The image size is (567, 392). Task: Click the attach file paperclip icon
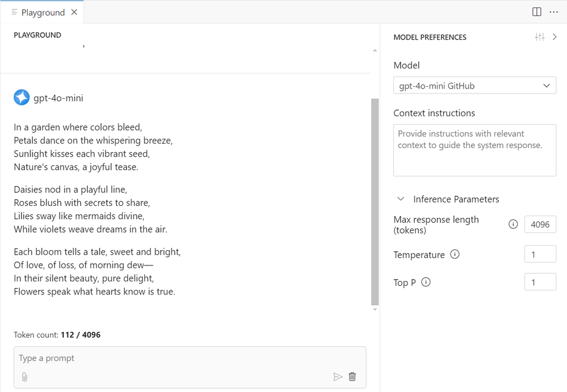point(24,377)
